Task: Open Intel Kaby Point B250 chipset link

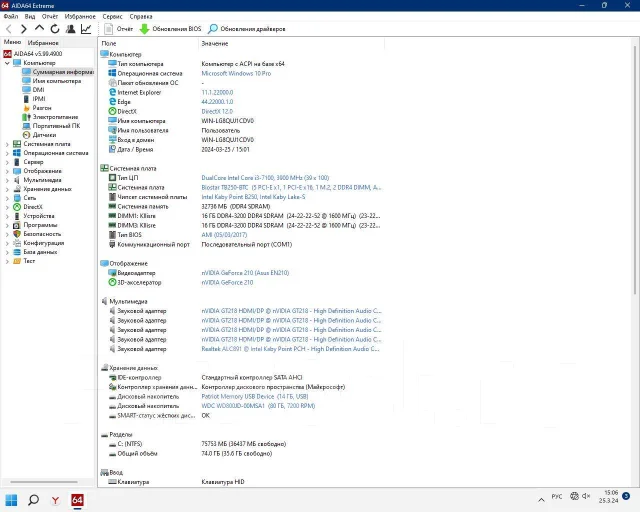Action: click(253, 197)
